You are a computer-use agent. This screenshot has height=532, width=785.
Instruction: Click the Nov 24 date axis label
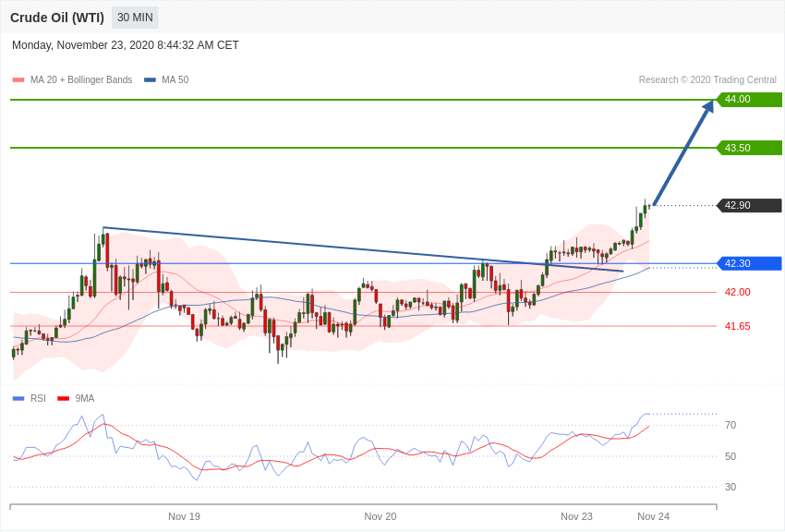[x=653, y=516]
